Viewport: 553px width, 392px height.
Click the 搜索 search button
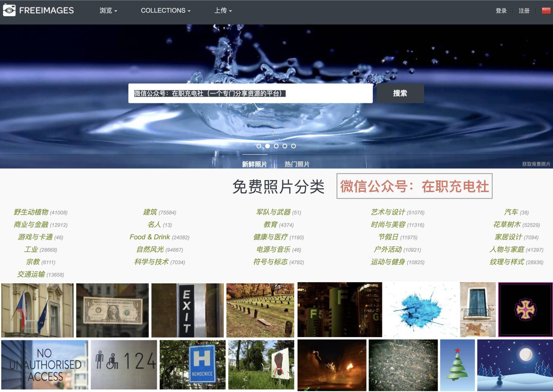[x=400, y=93]
